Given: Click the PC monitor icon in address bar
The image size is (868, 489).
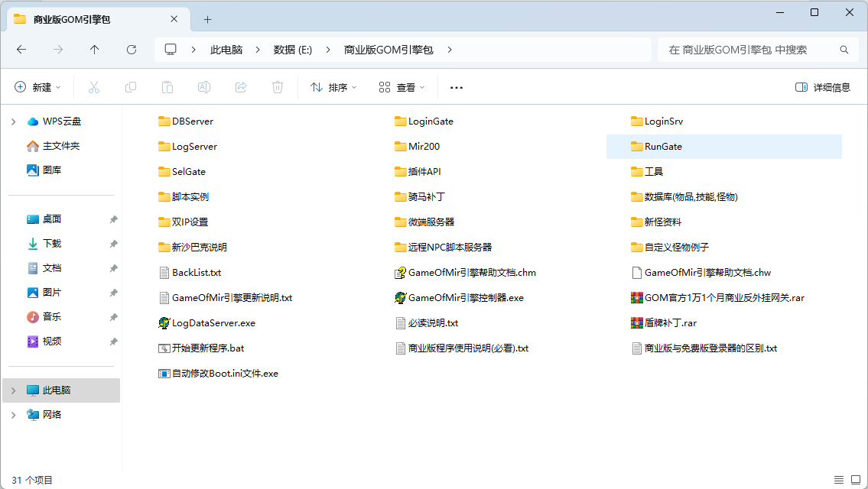Looking at the screenshot, I should click(171, 50).
